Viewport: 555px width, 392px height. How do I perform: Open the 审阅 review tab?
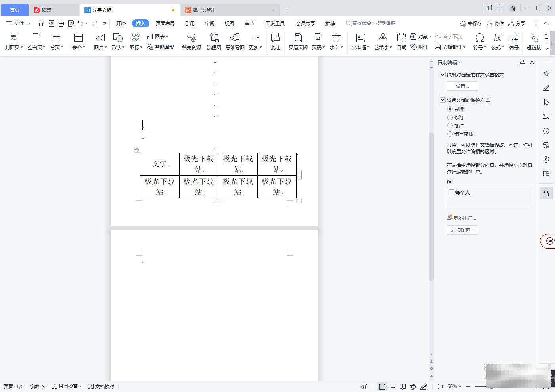click(x=210, y=23)
